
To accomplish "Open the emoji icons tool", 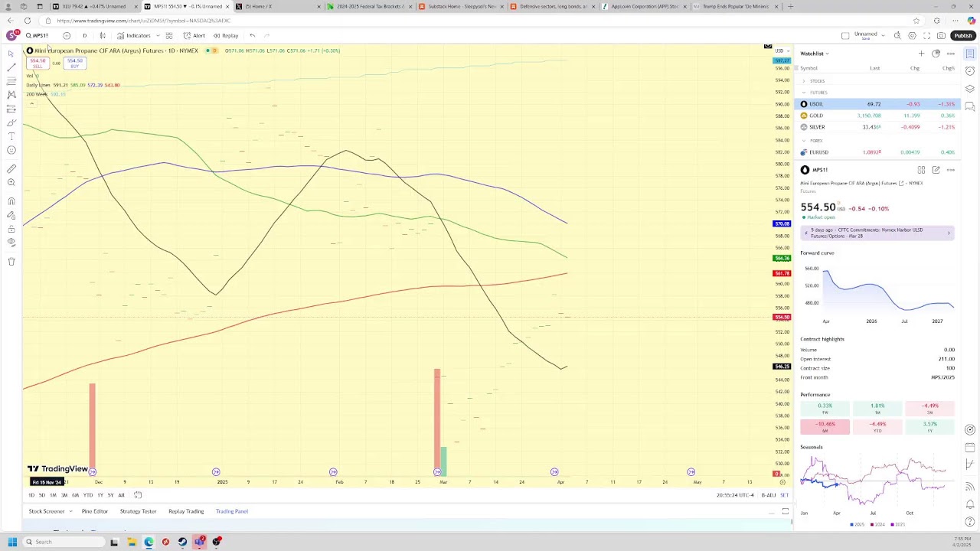I will point(11,150).
